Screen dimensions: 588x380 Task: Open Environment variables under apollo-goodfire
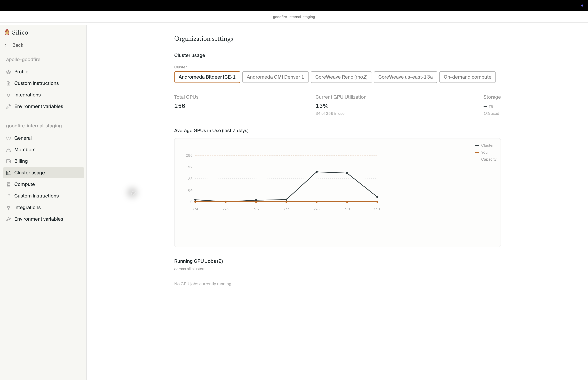pyautogui.click(x=43, y=107)
